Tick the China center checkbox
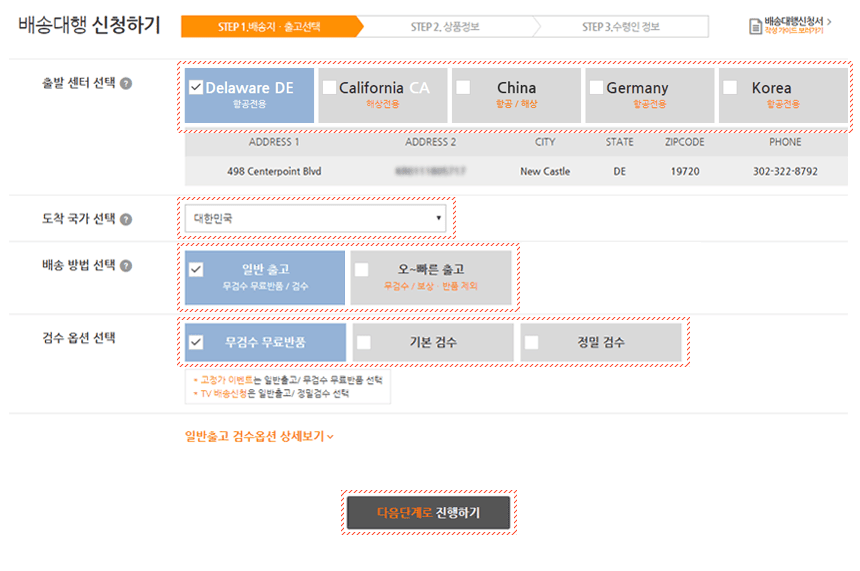Image resolution: width=860 pixels, height=571 pixels. click(463, 88)
